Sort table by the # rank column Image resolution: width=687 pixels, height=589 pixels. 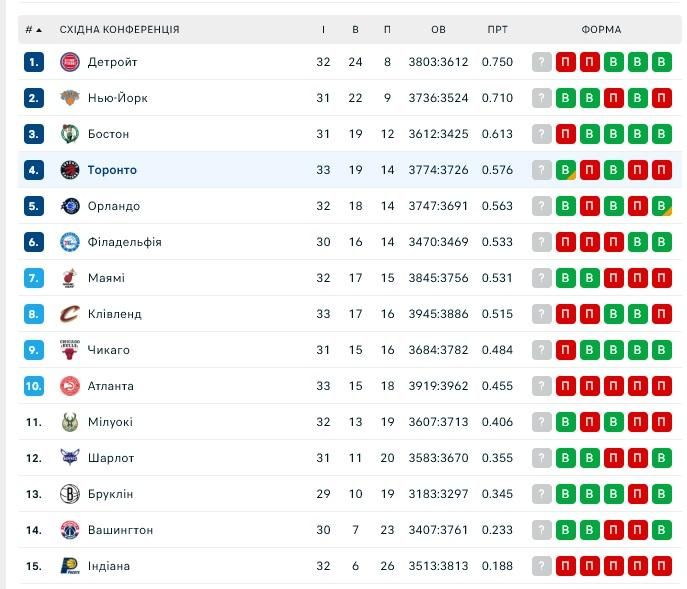click(33, 30)
